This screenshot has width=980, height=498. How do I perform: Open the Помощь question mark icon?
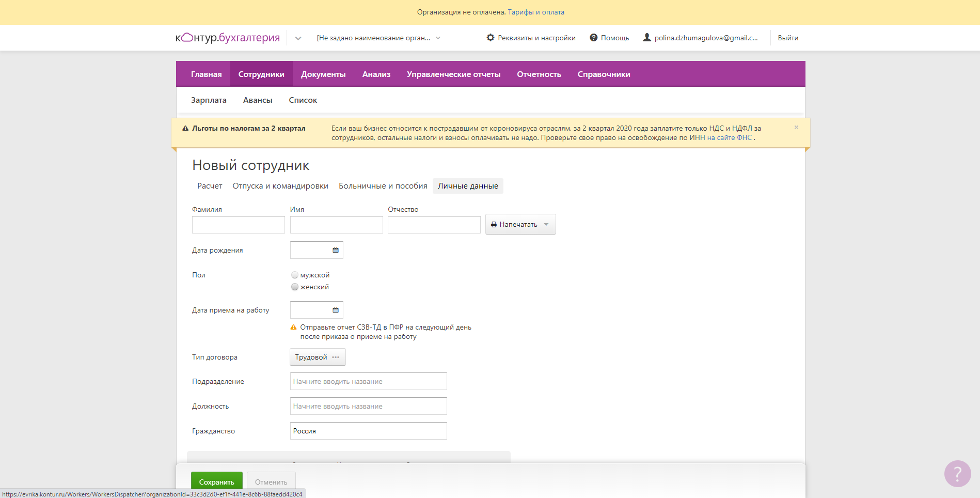pyautogui.click(x=594, y=38)
